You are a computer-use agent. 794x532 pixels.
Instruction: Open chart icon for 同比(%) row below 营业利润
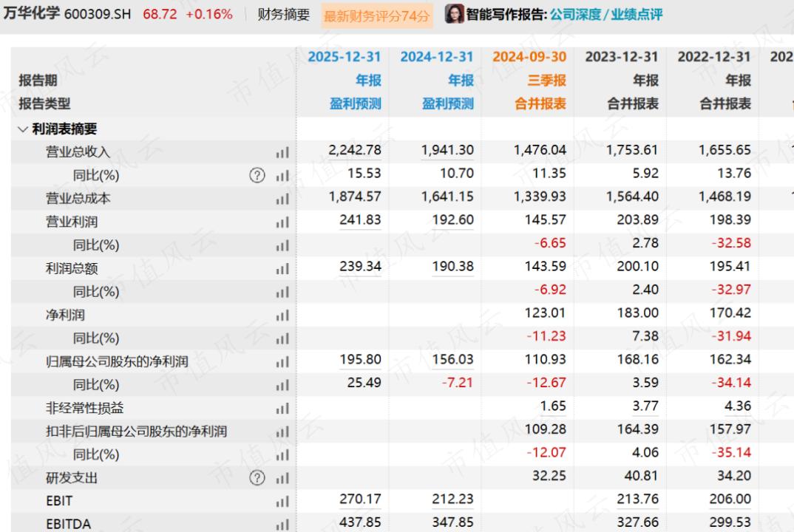coord(282,245)
